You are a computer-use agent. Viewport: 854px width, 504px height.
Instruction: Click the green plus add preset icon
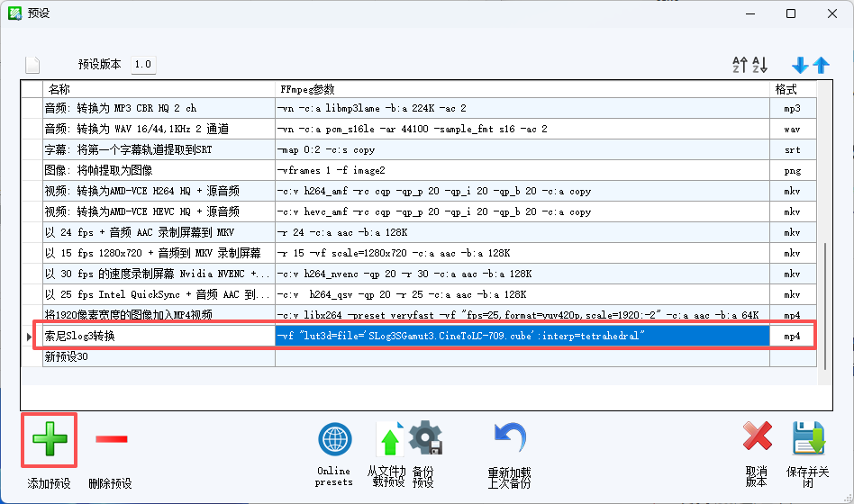click(x=50, y=438)
